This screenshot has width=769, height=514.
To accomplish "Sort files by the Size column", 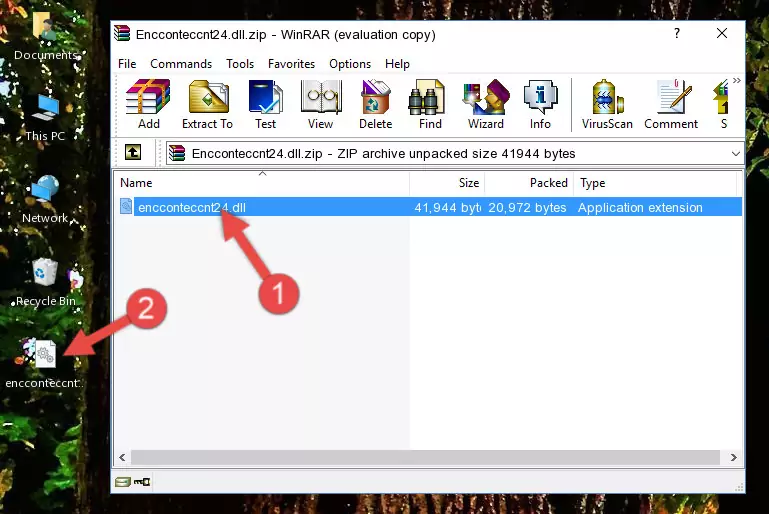I will tap(447, 182).
